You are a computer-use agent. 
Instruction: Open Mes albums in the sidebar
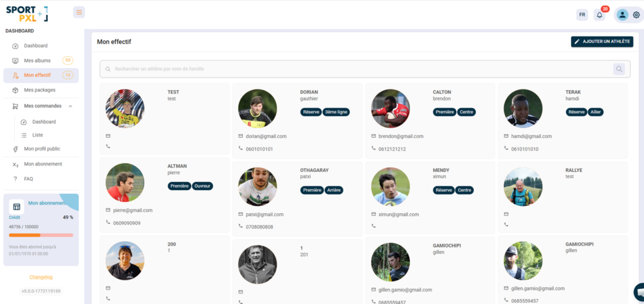pyautogui.click(x=37, y=60)
